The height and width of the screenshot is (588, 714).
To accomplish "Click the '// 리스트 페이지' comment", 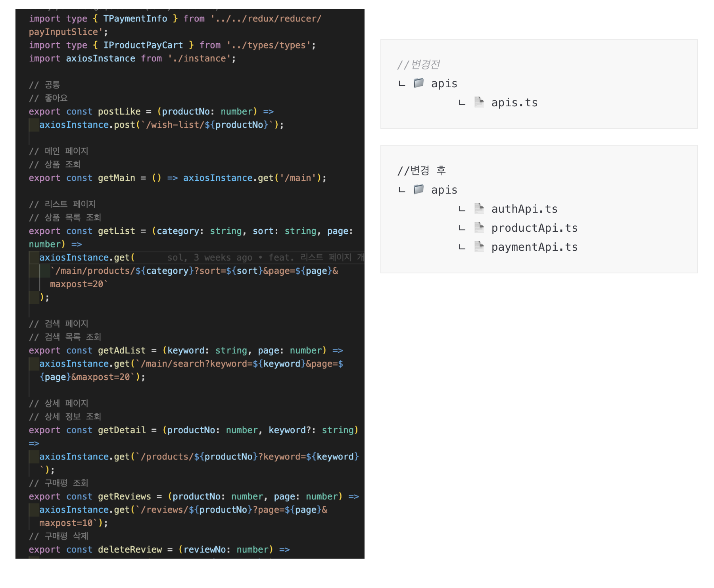I will click(62, 204).
